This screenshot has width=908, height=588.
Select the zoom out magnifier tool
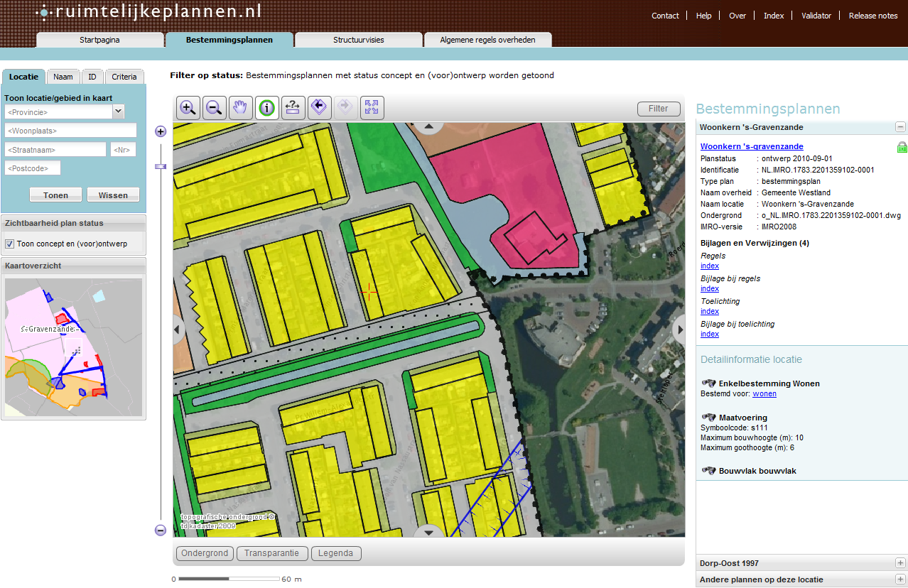(x=215, y=108)
